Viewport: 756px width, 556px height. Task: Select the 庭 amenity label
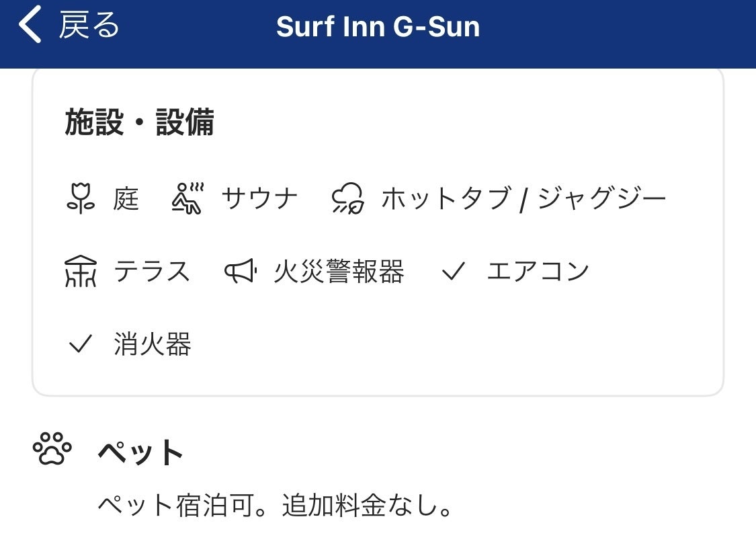pyautogui.click(x=126, y=199)
